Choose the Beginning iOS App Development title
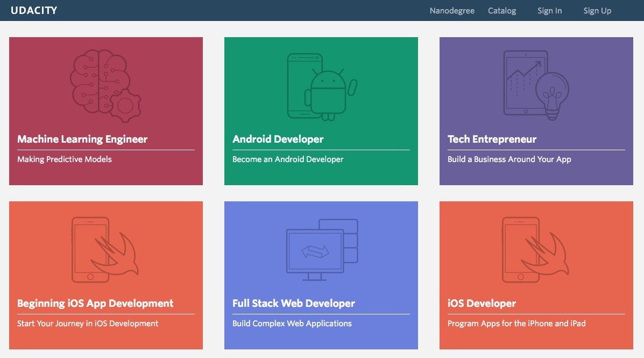This screenshot has width=644, height=358. [95, 304]
